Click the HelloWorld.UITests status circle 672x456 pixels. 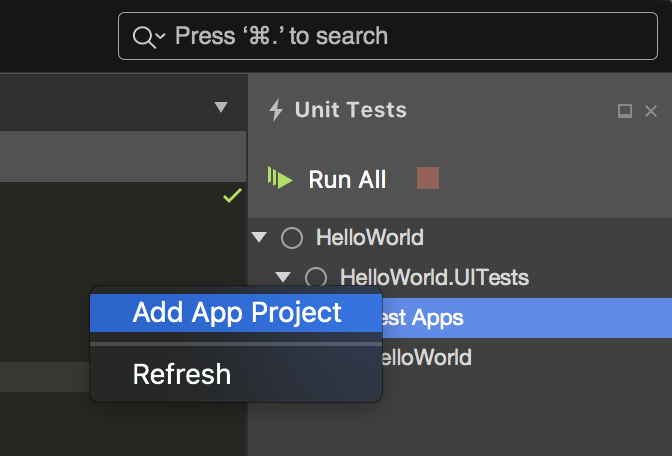point(316,278)
